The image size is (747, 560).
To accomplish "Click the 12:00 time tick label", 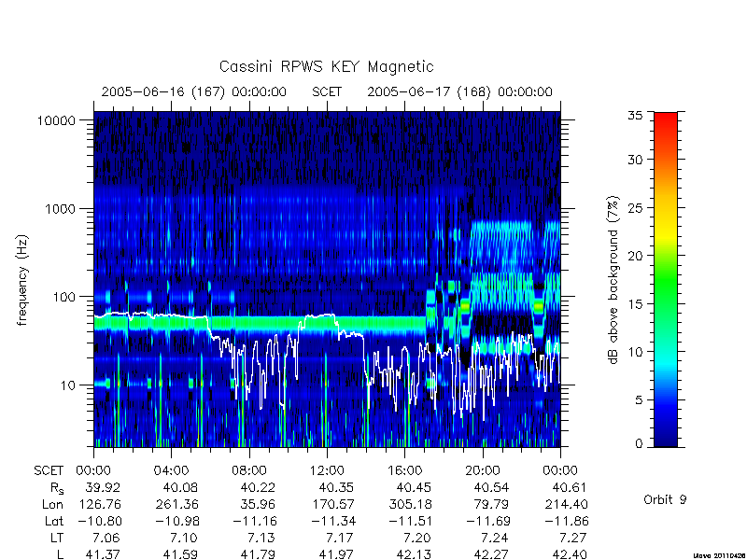I will 327,471.
